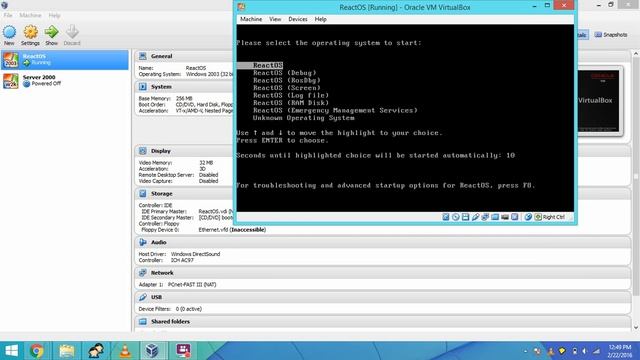The width and height of the screenshot is (640, 360).
Task: Show hidden system tray icons arrow
Action: click(525, 351)
